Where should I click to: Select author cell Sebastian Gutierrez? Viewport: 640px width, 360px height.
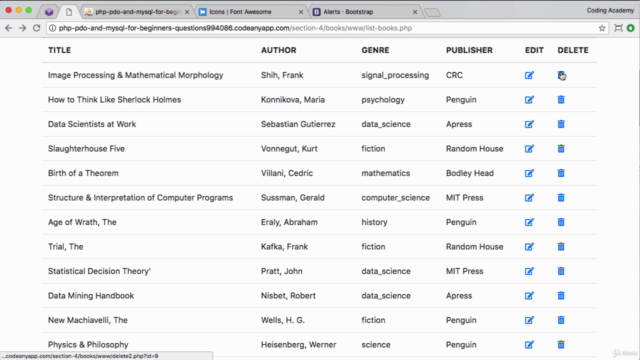click(x=298, y=124)
